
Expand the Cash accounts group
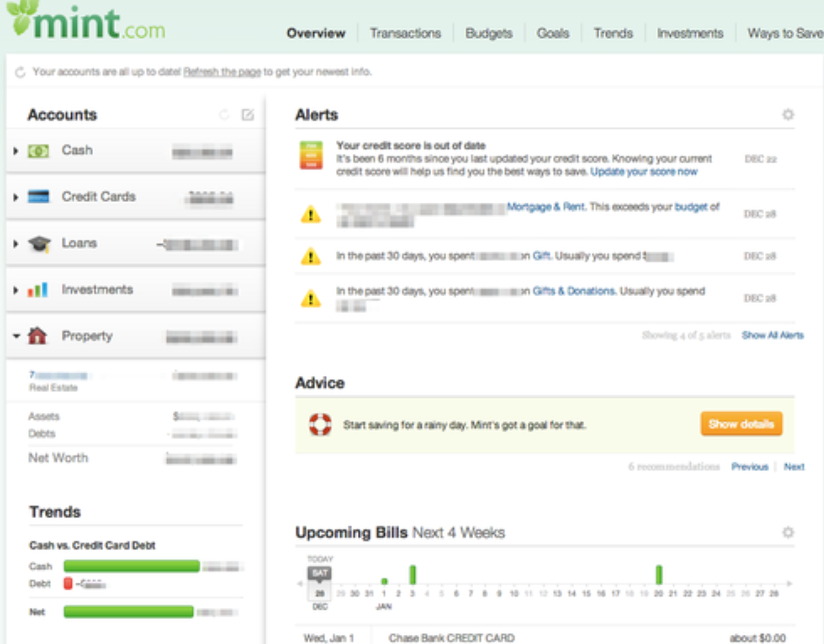tap(16, 151)
